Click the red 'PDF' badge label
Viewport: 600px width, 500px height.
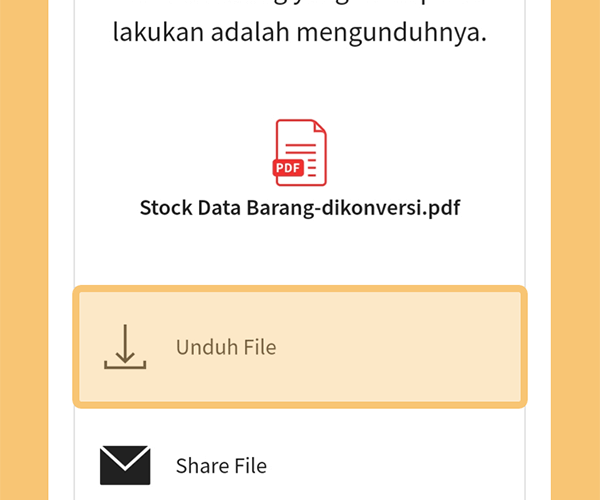point(288,168)
